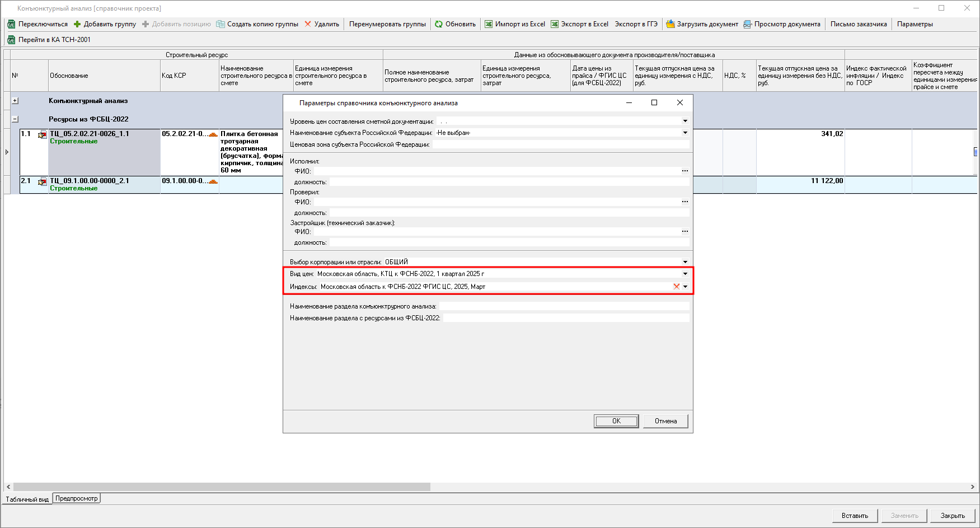Switch to the Предпросмотр tab
Screen dimensions: 980x528
click(77, 498)
